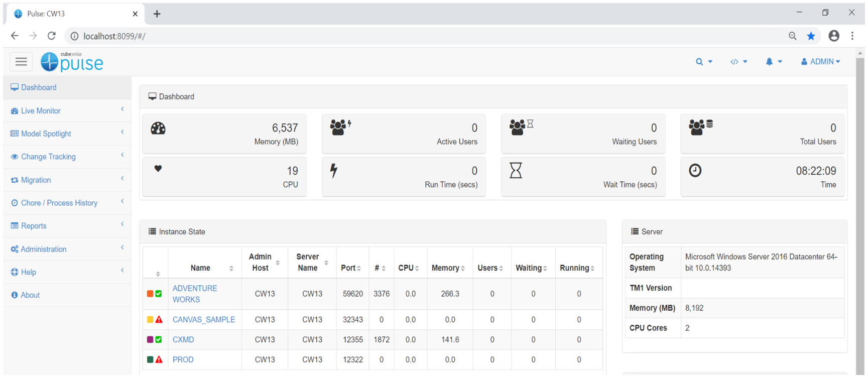Click the Wait Time hourglass icon
The height and width of the screenshot is (379, 868).
(516, 171)
